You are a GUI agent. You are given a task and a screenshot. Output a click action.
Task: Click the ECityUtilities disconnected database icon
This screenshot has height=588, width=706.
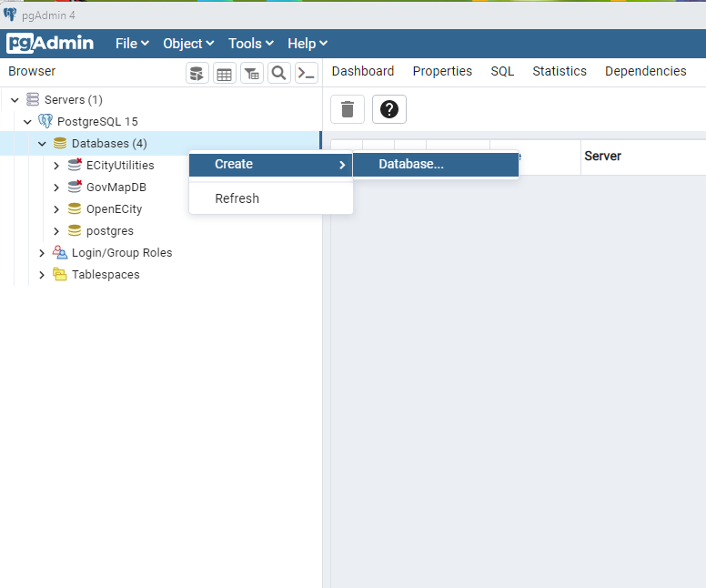[75, 165]
